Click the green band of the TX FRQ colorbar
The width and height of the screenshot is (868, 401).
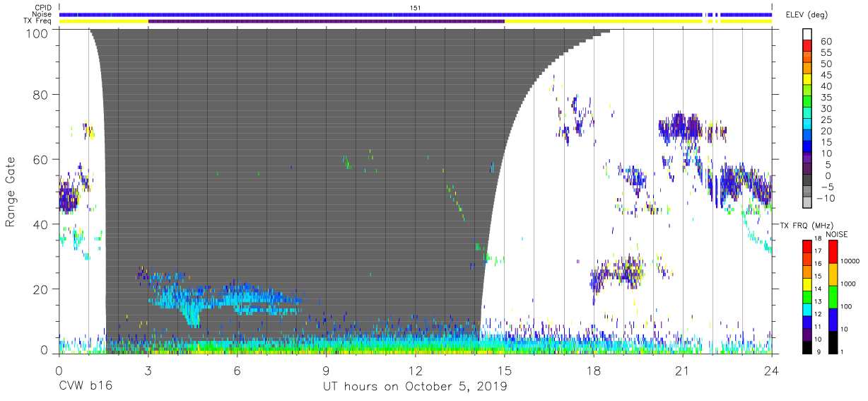coord(807,296)
